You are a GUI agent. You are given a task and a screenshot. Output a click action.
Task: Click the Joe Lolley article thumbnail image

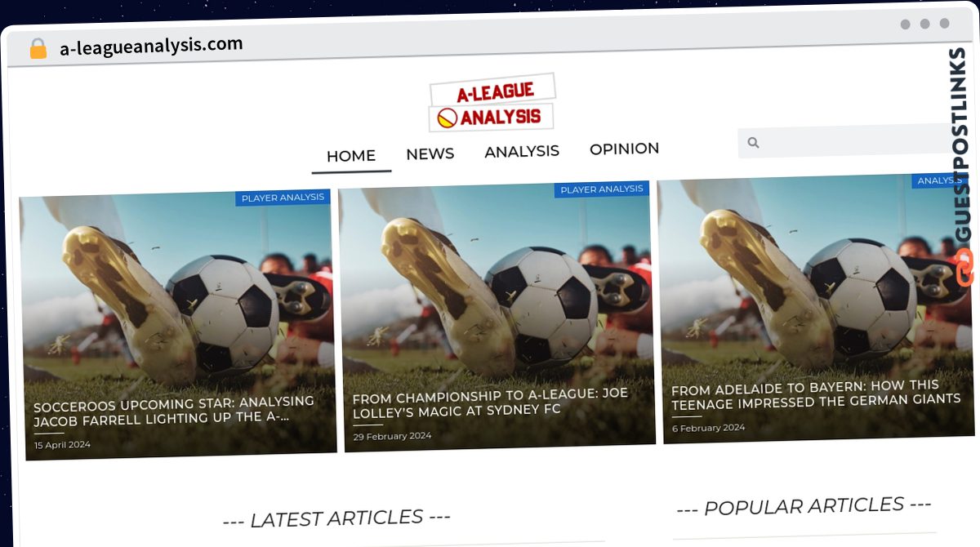click(x=497, y=317)
